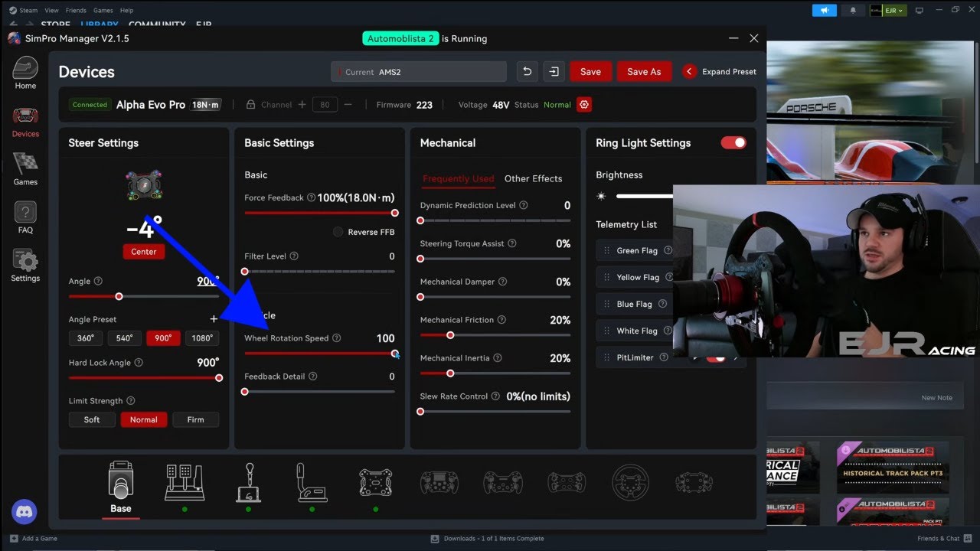Adjust the Force Feedback slider
This screenshot has width=980, height=551.
point(320,213)
